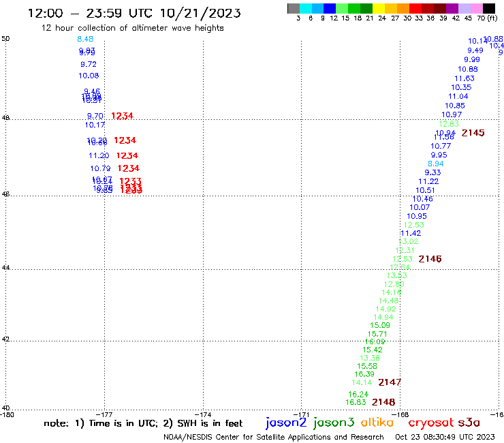Click the light green 12.83 value
504x443 pixels.
pos(449,124)
